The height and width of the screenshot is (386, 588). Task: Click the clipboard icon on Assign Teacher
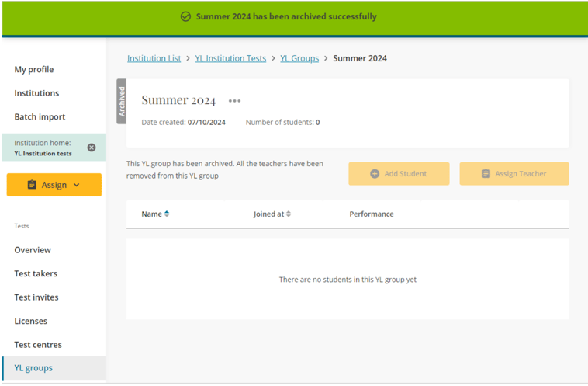pyautogui.click(x=486, y=174)
